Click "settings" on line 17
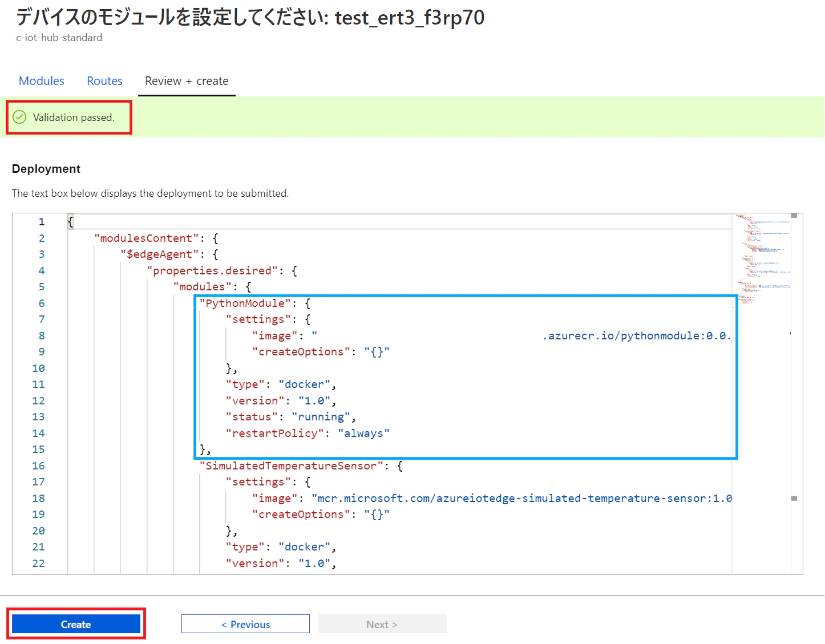 pos(258,481)
